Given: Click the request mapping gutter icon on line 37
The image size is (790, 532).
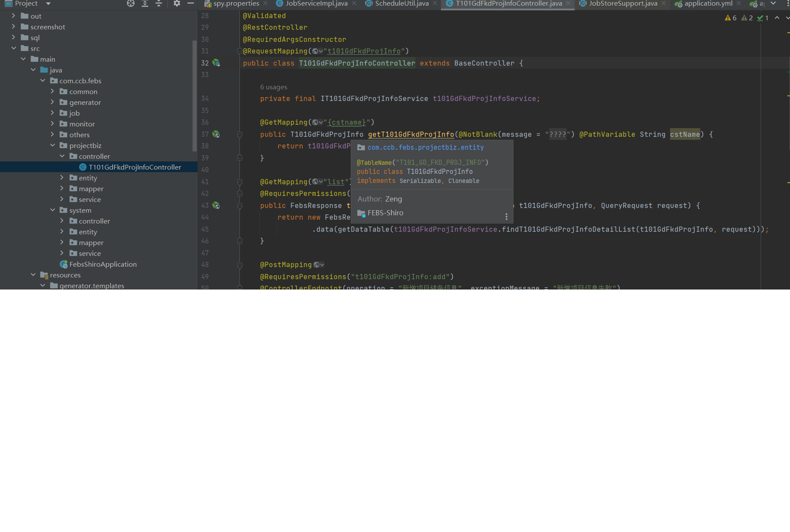Looking at the screenshot, I should pyautogui.click(x=216, y=134).
